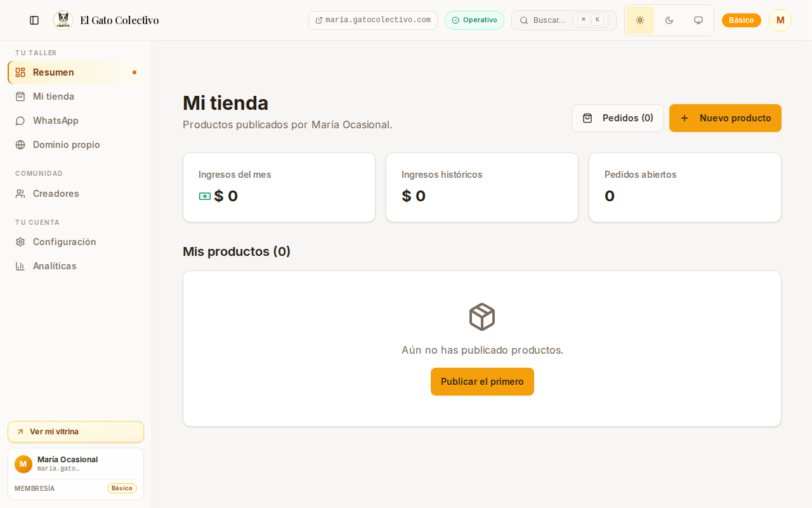The image size is (812, 508).
Task: Click the Básico membership badge in sidebar
Action: pyautogui.click(x=122, y=488)
